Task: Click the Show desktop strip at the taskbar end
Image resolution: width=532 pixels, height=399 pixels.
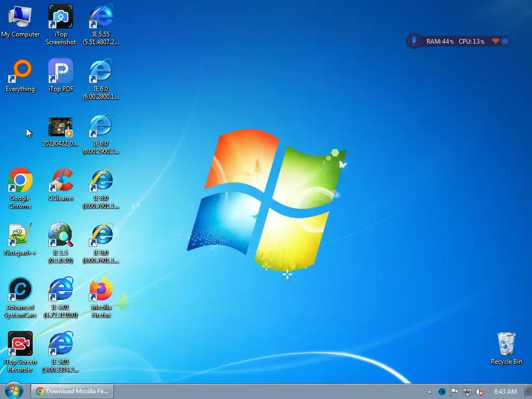Action: pos(529,391)
